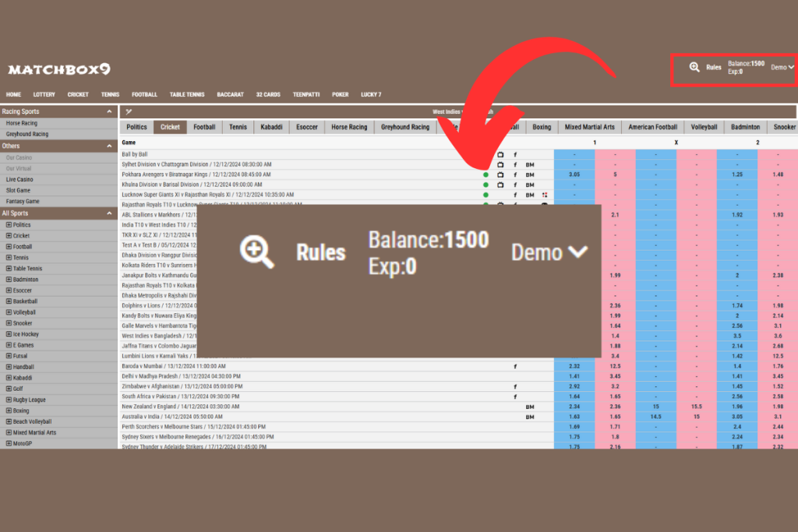Screen dimensions: 798x532
Task: Open live TV icon for Khulna Division match
Action: 500,185
